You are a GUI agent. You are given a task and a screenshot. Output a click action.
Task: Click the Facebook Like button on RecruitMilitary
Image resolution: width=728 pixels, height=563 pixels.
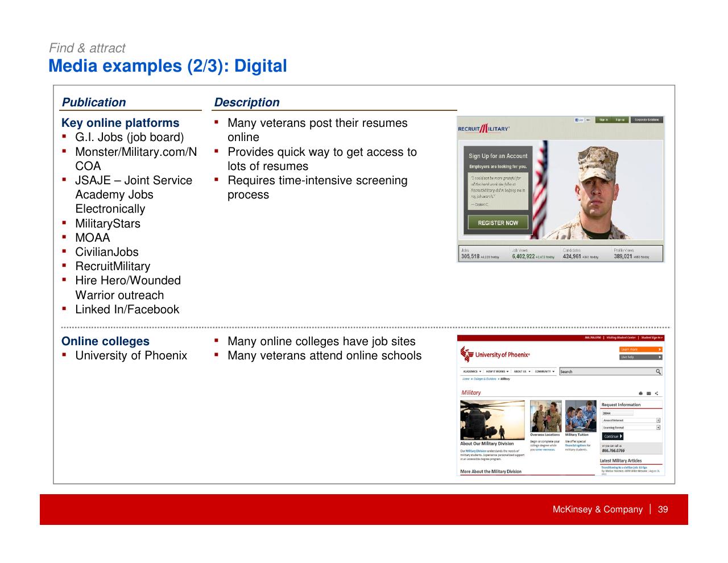tap(580, 120)
